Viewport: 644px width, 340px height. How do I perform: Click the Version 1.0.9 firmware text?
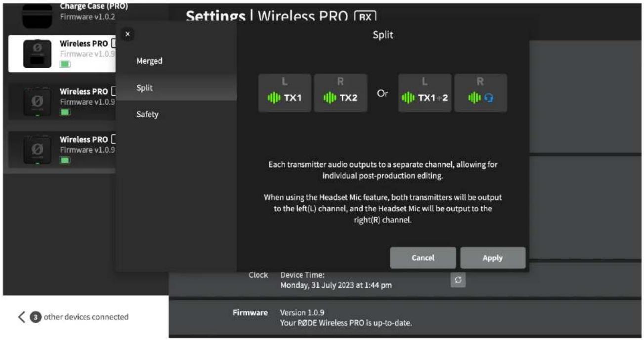click(302, 313)
